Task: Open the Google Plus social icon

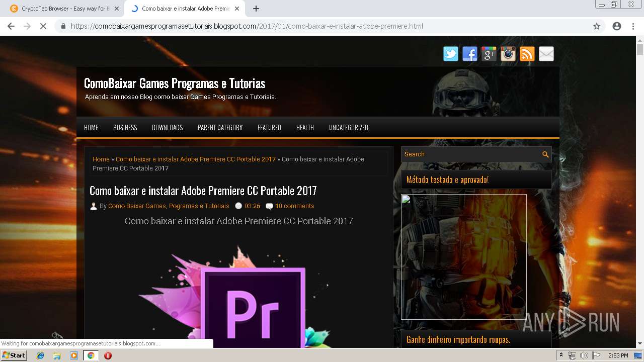Action: [489, 54]
